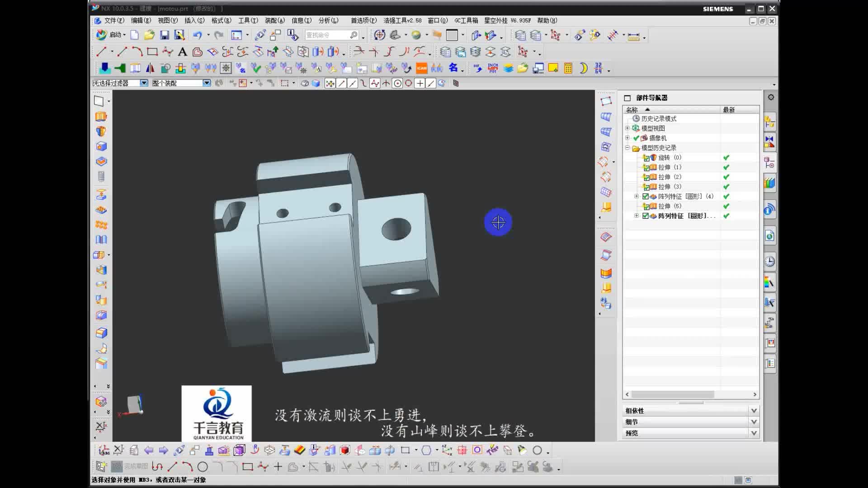This screenshot has width=868, height=488.
Task: Click the green checkmark plug icon
Action: pos(256,68)
